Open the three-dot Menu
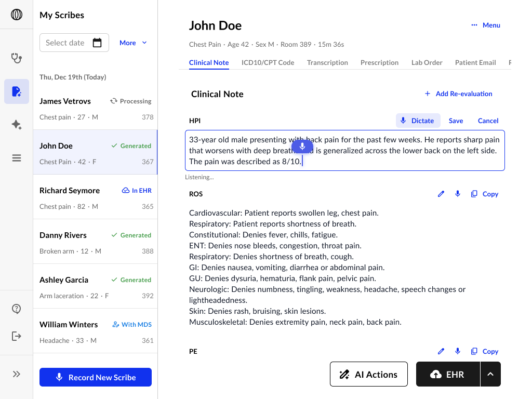 (486, 25)
